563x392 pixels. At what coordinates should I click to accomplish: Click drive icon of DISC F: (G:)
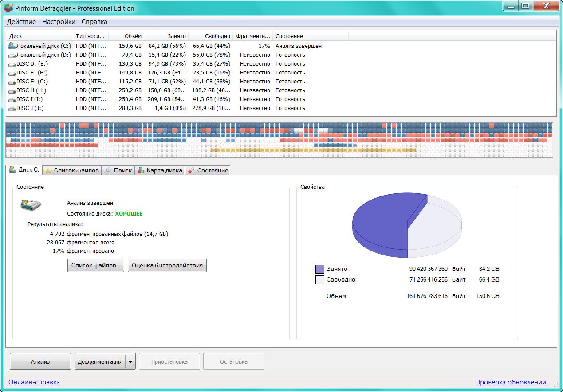(12, 82)
